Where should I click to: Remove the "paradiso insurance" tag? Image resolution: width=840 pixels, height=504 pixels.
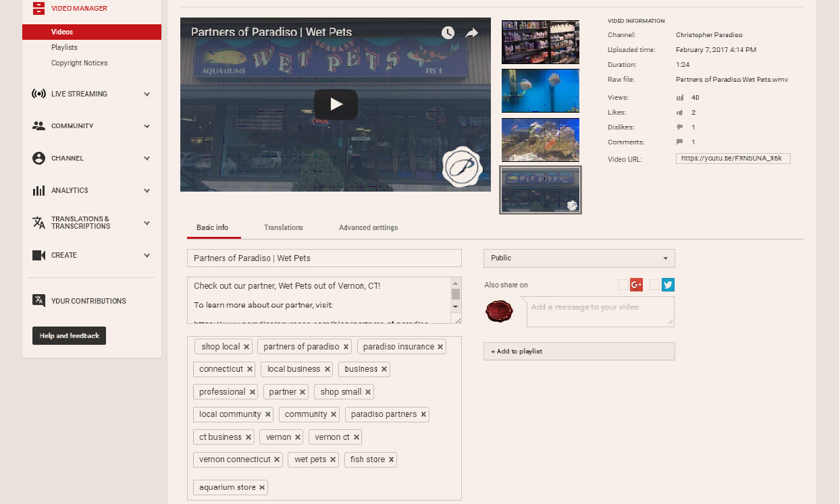(440, 347)
